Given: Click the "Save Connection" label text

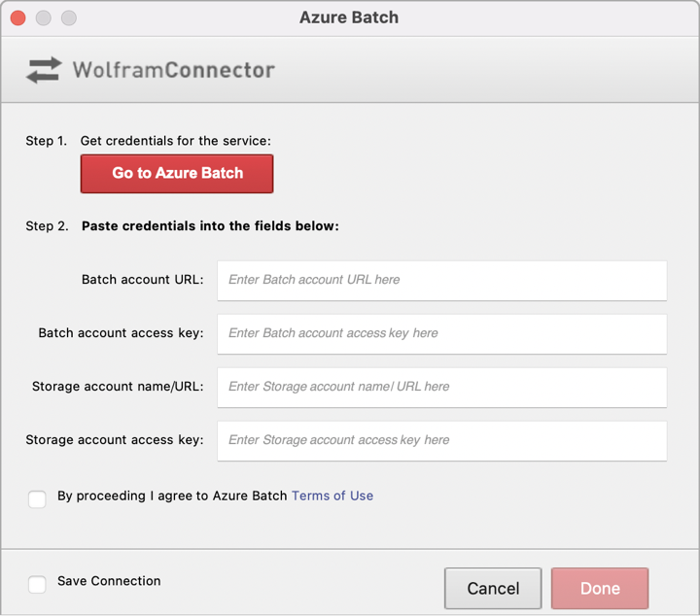Looking at the screenshot, I should tap(109, 581).
